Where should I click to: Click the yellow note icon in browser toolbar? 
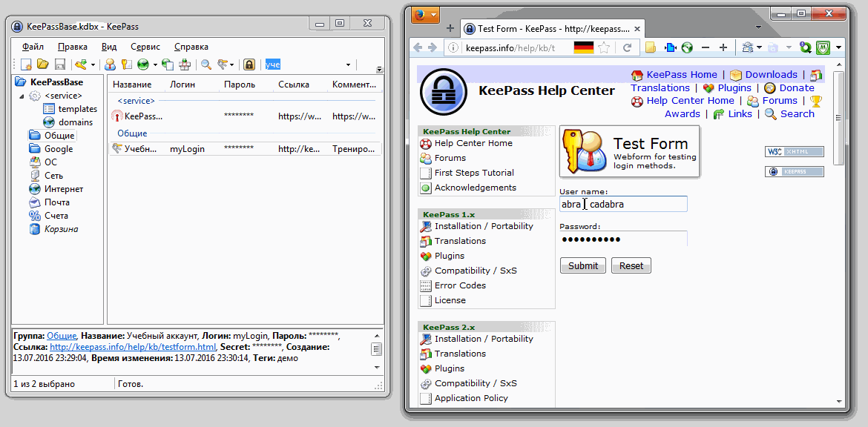[x=651, y=47]
